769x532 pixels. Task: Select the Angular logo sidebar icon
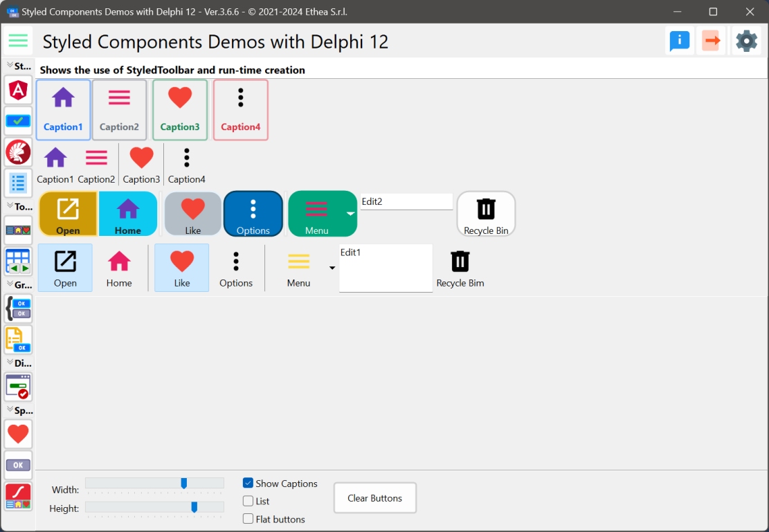click(18, 90)
